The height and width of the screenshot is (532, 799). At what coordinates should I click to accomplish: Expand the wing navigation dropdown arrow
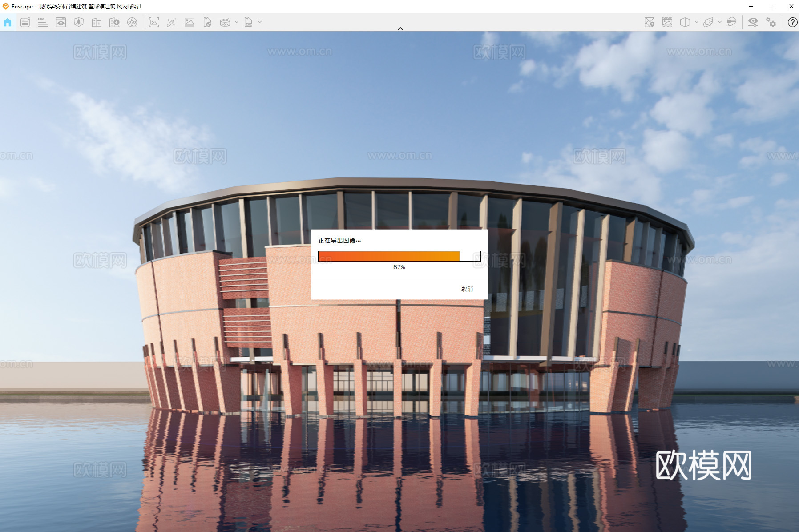(x=720, y=22)
